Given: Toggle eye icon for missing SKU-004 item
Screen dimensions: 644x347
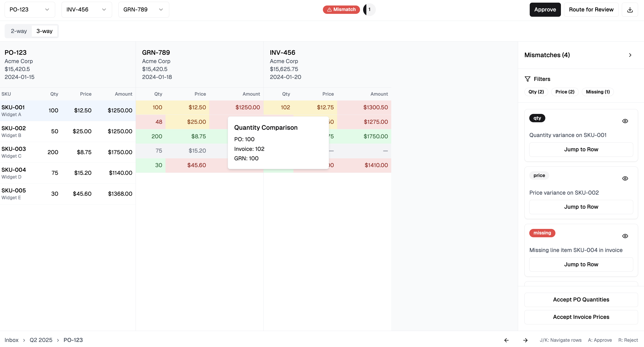Looking at the screenshot, I should (625, 236).
